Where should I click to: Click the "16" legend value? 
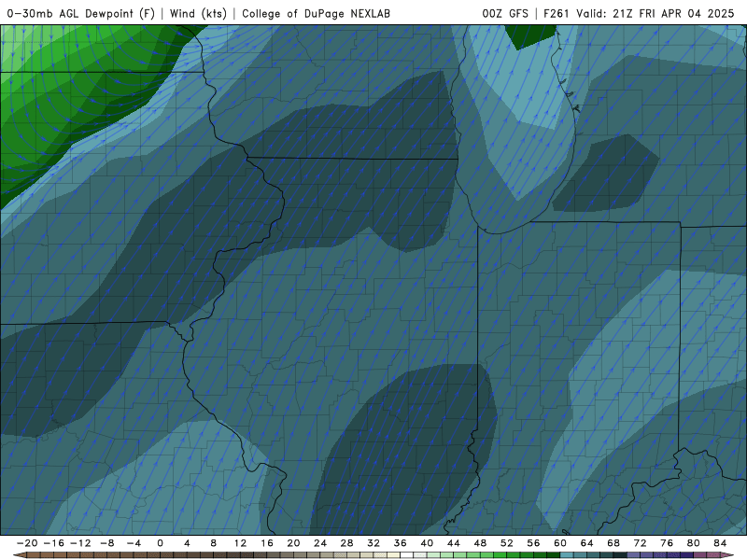click(x=267, y=543)
